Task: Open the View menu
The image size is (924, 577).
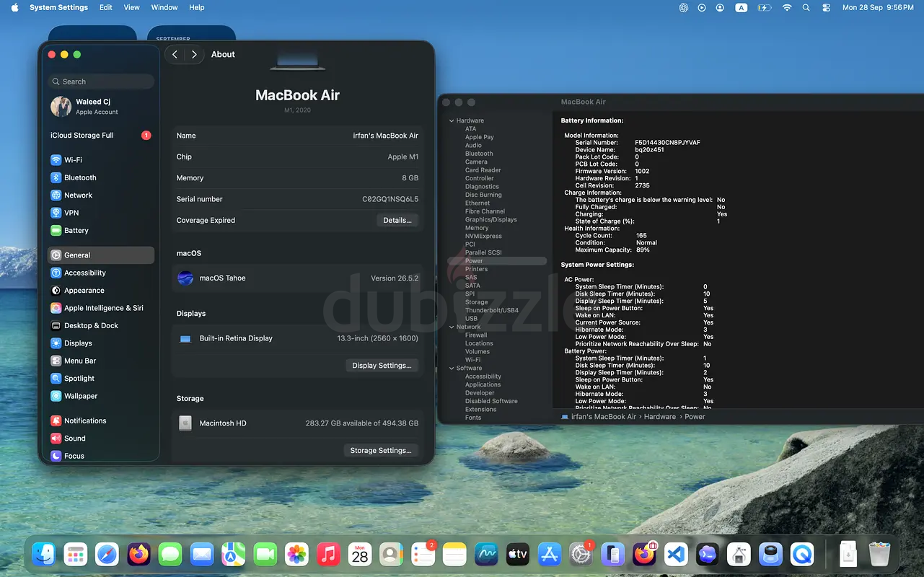Action: coord(132,7)
